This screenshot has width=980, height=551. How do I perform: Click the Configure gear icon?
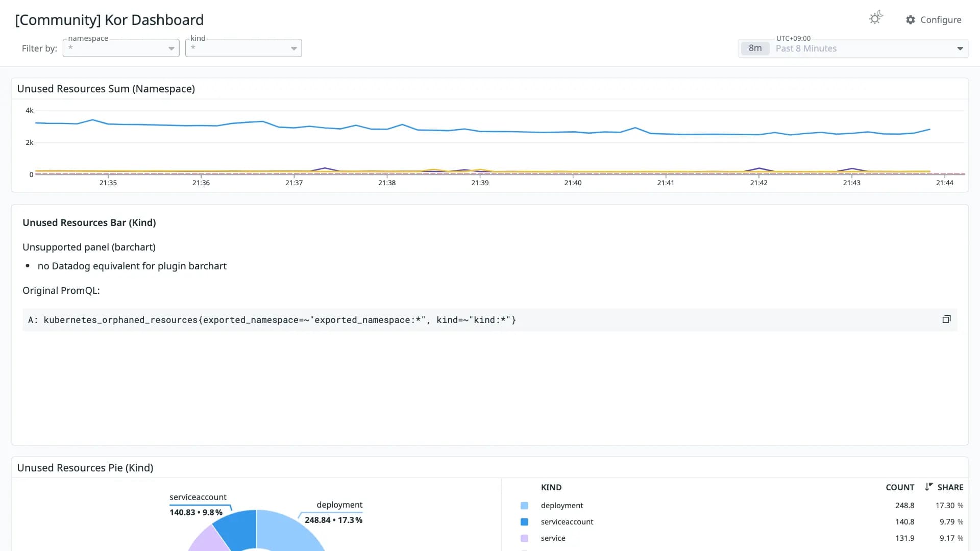point(911,20)
